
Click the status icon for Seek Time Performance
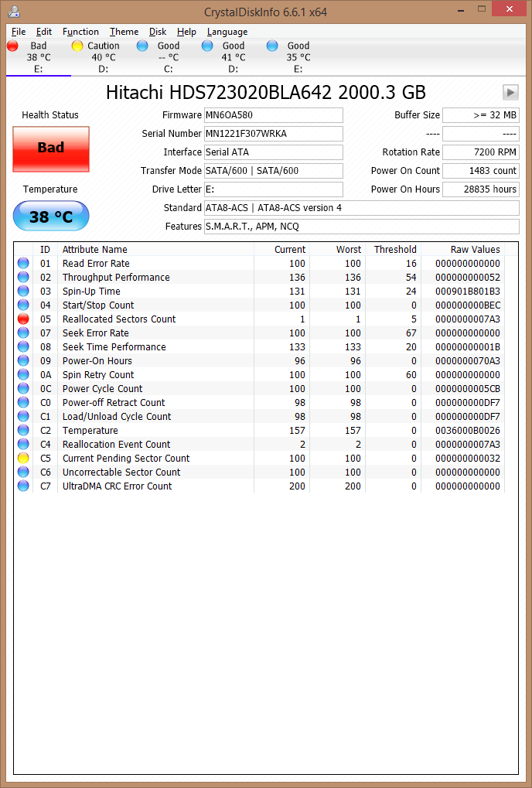click(x=23, y=346)
